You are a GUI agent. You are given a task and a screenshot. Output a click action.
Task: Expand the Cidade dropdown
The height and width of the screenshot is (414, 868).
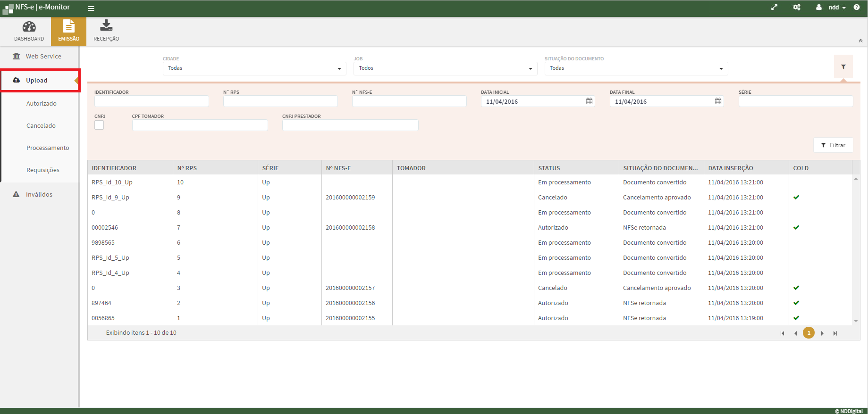[x=254, y=68]
